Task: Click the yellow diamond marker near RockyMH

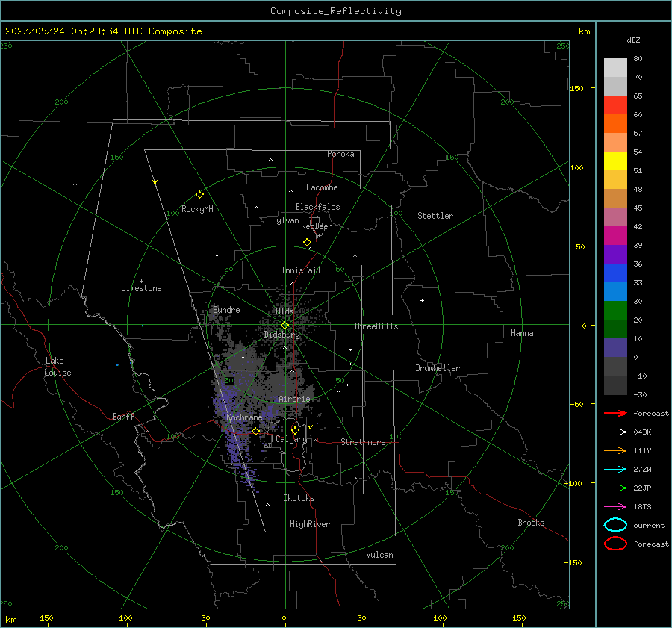Action: [x=199, y=195]
